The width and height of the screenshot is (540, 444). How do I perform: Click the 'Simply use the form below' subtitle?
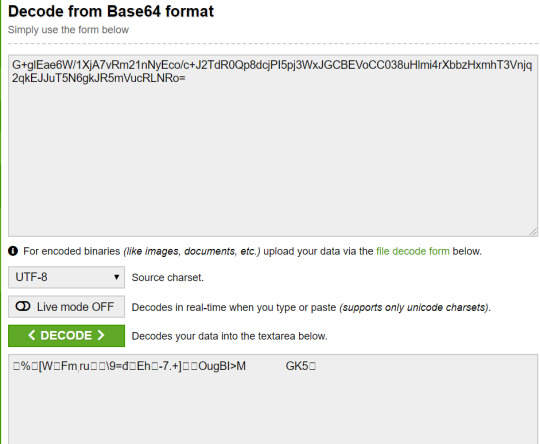pos(68,30)
